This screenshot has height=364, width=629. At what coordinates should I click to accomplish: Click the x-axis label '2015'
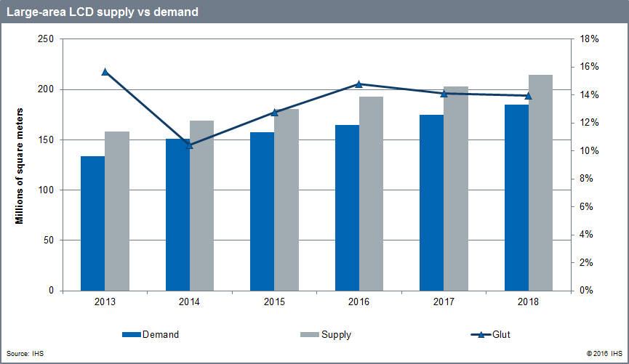[274, 302]
